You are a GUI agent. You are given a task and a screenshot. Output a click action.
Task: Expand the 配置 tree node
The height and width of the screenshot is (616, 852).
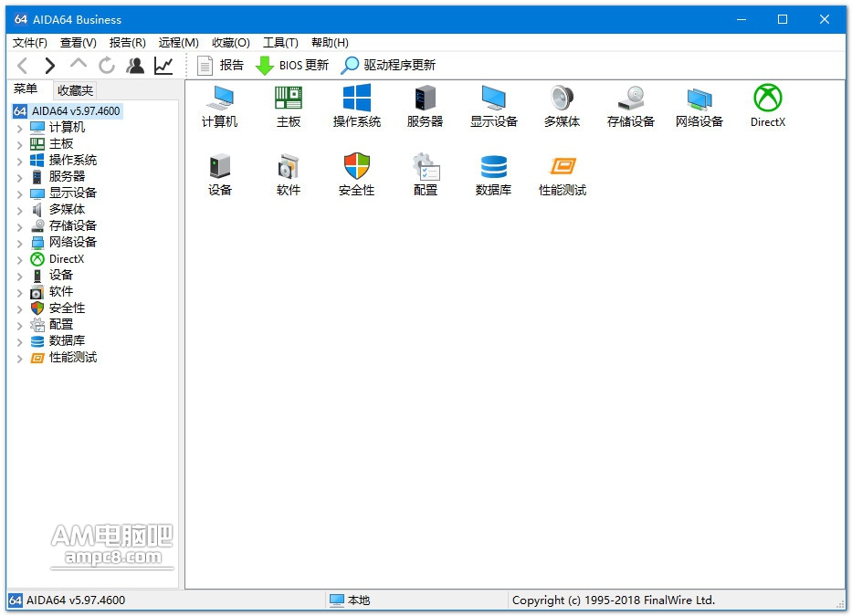pos(19,326)
